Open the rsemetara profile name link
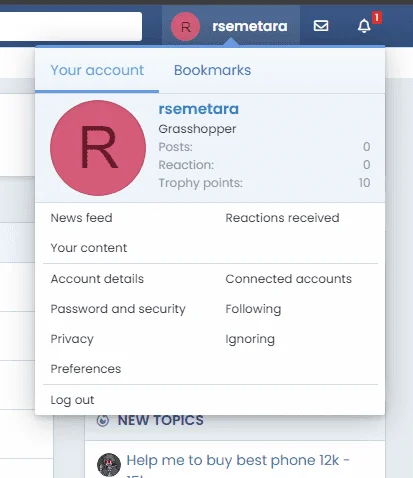Viewport: 413px width, 478px height. (x=199, y=109)
